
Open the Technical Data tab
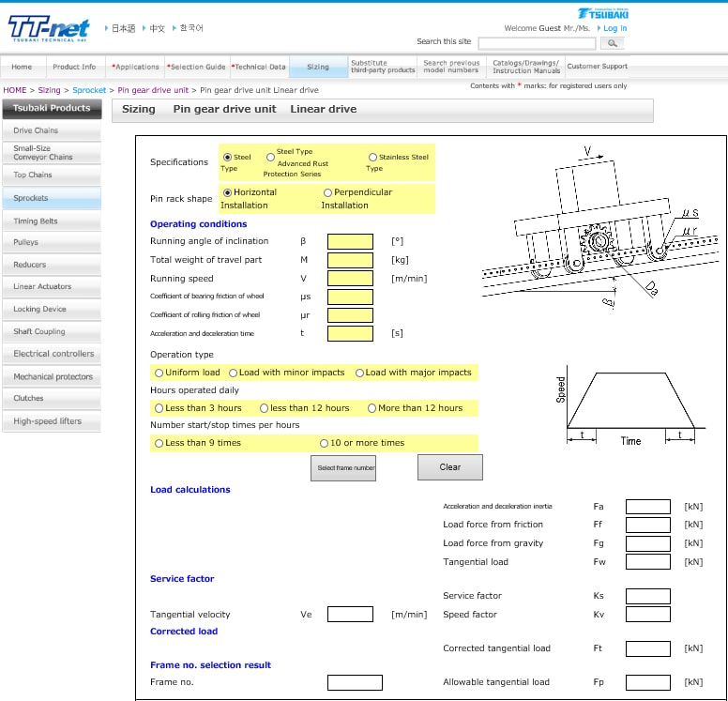(x=259, y=67)
